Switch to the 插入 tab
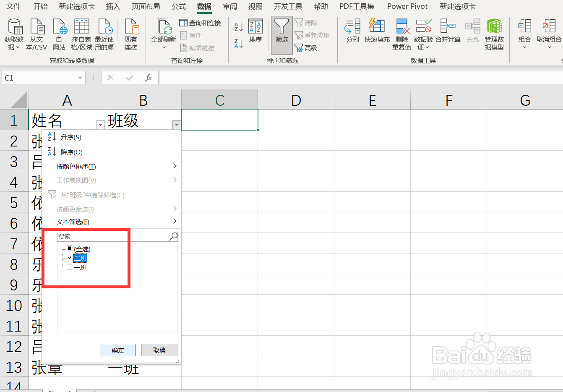Viewport: 563px width, 392px height. (113, 6)
